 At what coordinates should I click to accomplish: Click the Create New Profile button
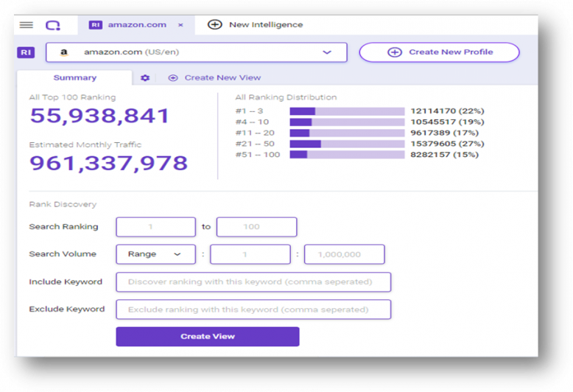(x=439, y=52)
